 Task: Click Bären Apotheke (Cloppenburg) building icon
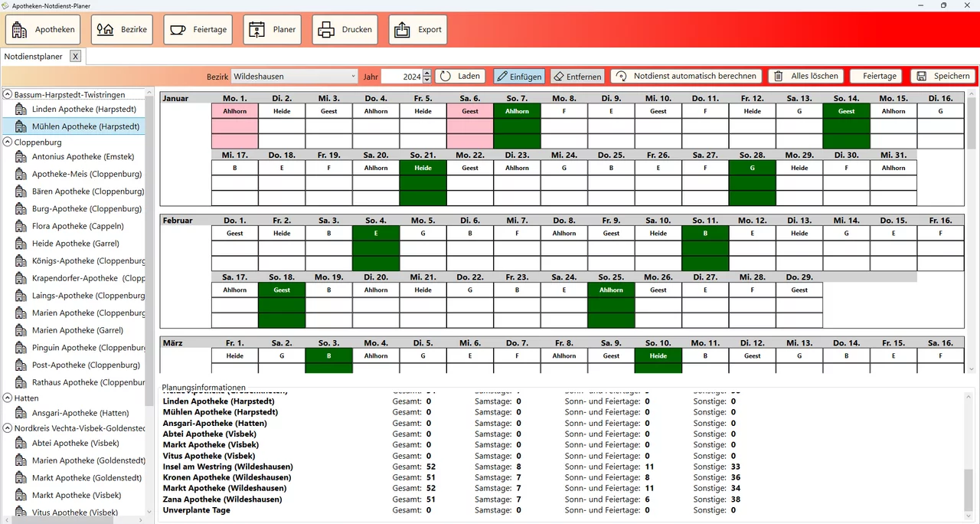21,192
